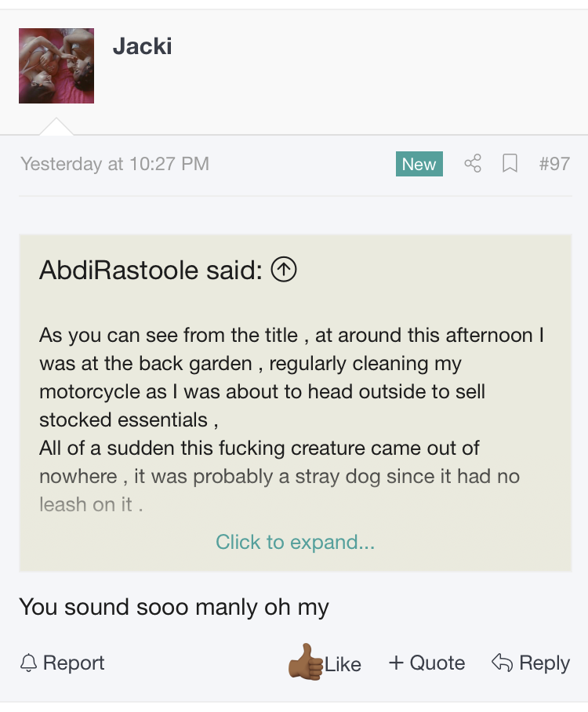
Task: Report this post using the Report text
Action: pos(74,663)
